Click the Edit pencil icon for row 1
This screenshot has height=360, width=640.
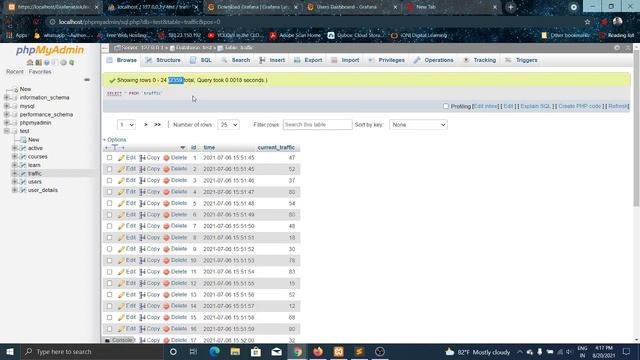121,158
